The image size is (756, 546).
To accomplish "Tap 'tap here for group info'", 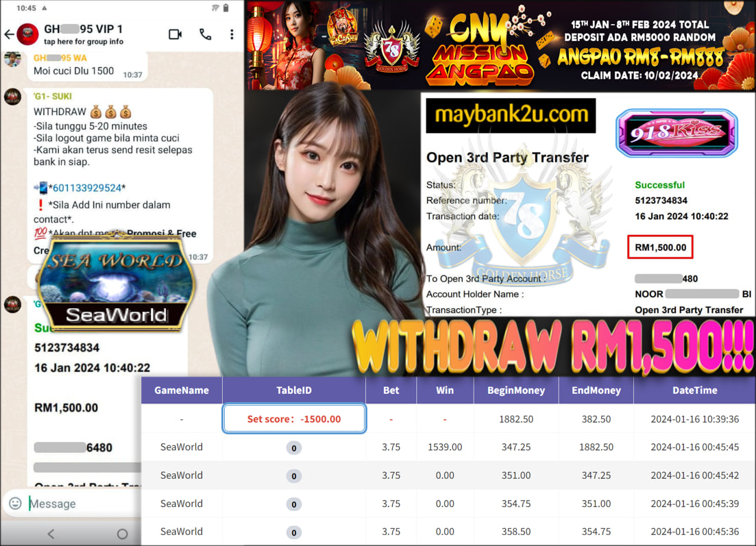I will (84, 42).
